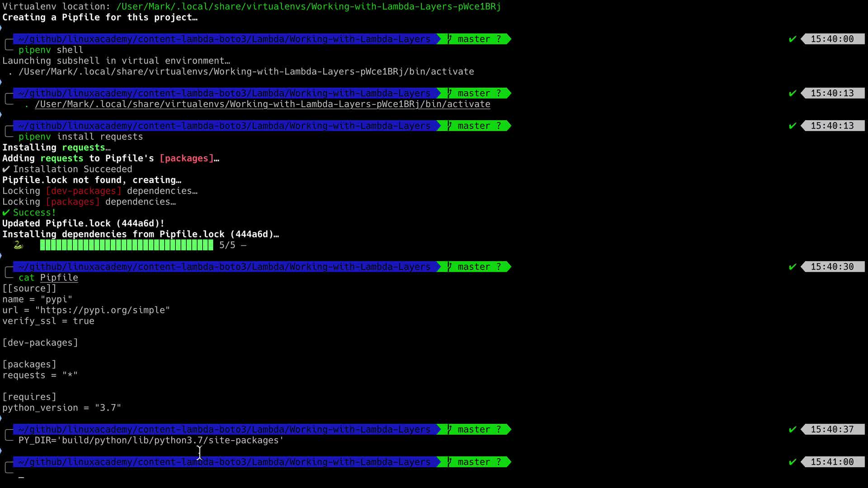The width and height of the screenshot is (868, 488).
Task: Click the green checkmark beside 15:41:00
Action: 792,462
